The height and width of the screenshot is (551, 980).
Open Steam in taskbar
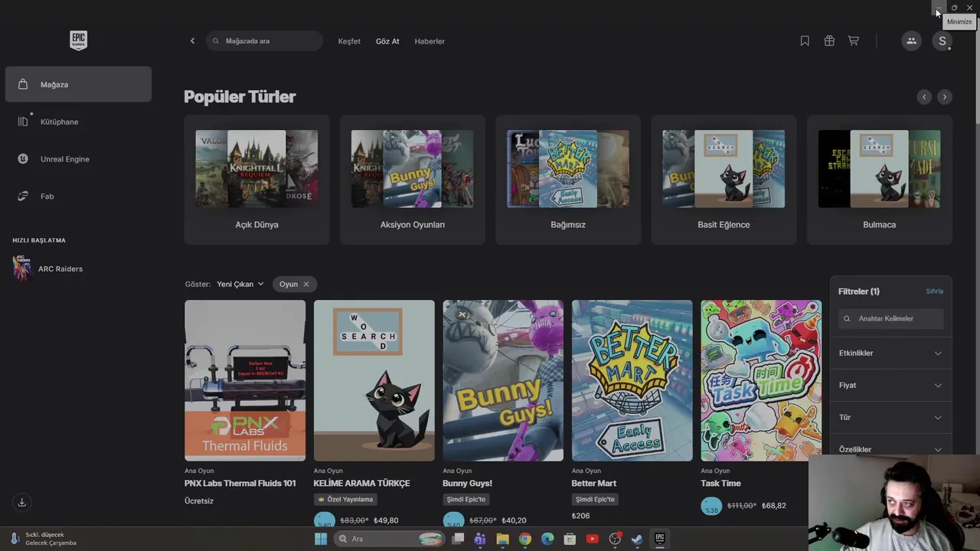coord(637,539)
